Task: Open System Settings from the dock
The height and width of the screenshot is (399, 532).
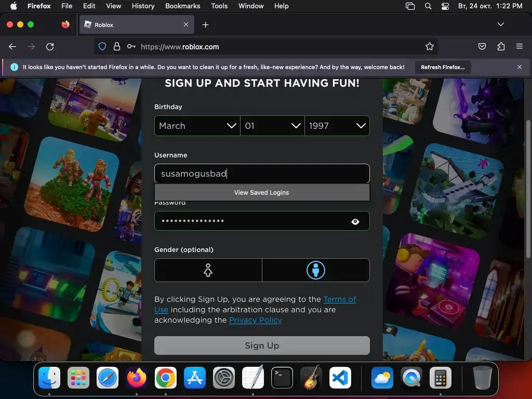Action: 223,378
